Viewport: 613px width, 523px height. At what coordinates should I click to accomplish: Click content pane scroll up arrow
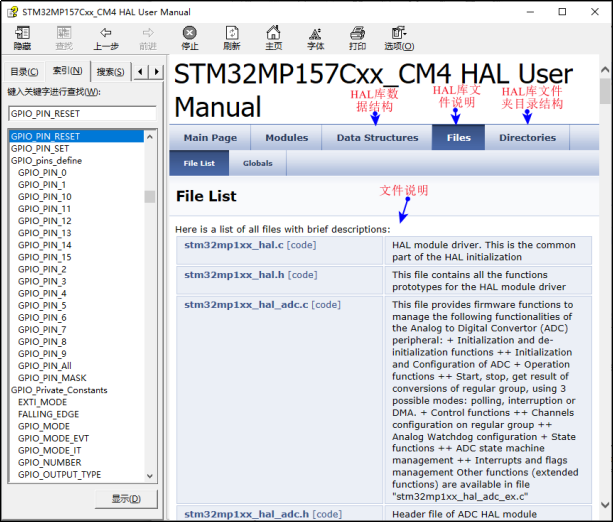pyautogui.click(x=605, y=70)
